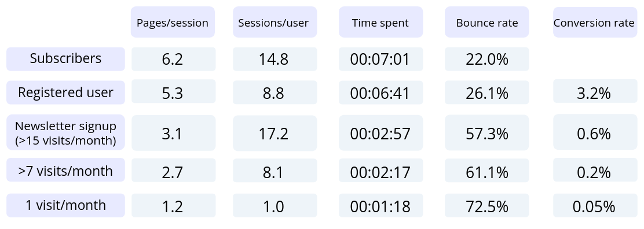Click the 3.2% conversion rate cell
This screenshot has height=229, width=644.
595,93
